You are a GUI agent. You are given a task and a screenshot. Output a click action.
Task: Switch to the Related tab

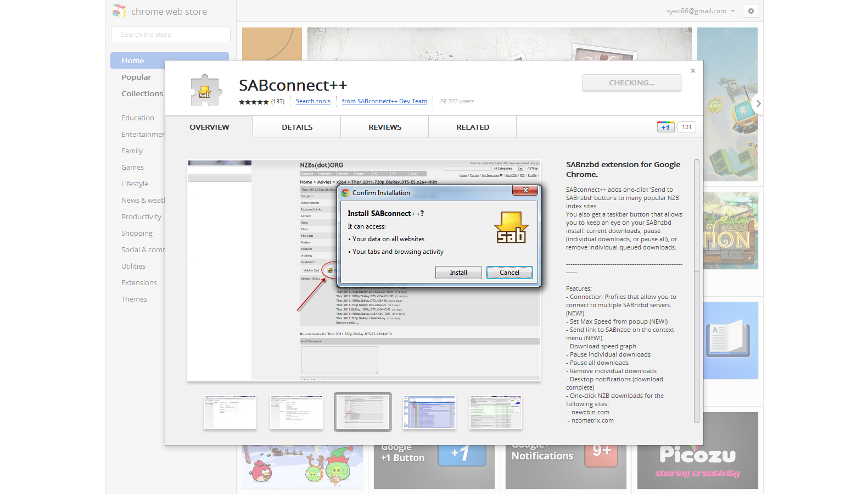[473, 127]
